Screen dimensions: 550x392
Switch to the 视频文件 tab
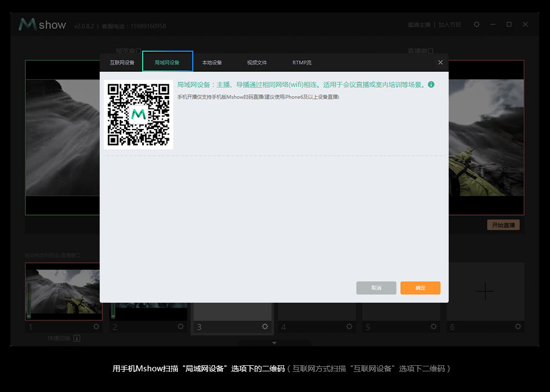tap(257, 63)
